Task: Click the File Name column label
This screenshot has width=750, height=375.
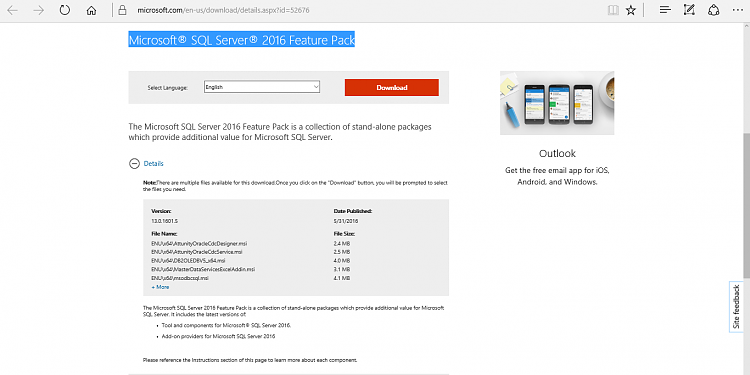Action: pyautogui.click(x=164, y=234)
